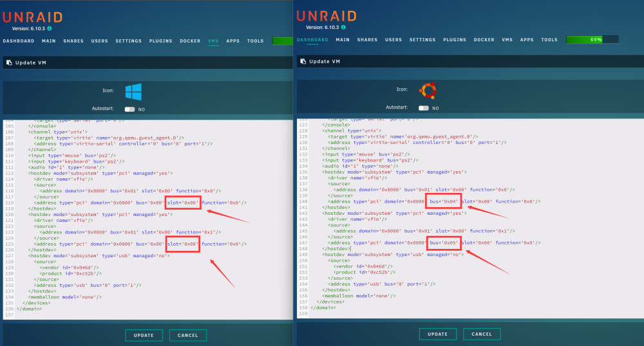Open USERS tab in left window

point(99,41)
